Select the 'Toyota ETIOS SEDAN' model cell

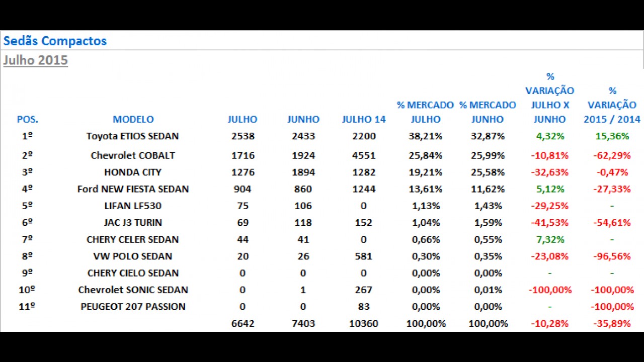point(132,136)
